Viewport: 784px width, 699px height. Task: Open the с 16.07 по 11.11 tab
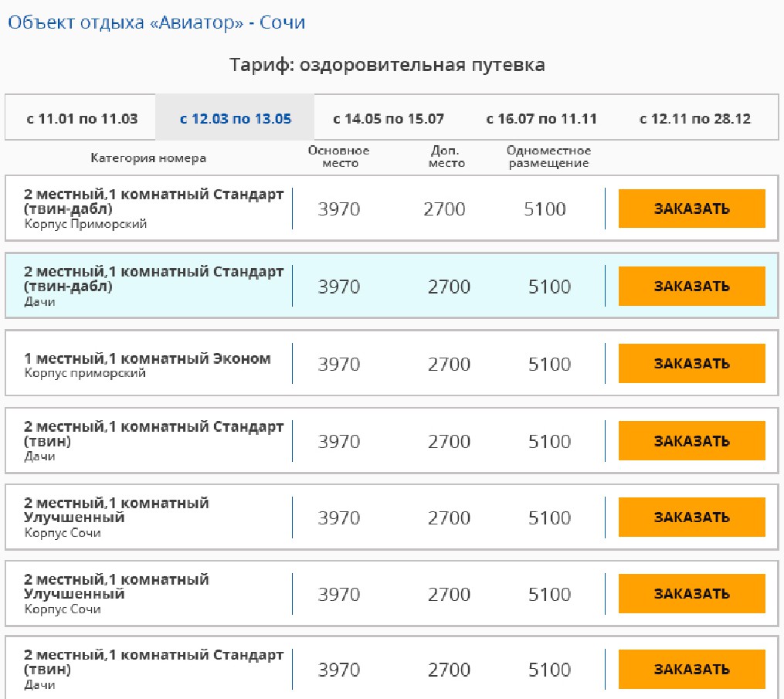pyautogui.click(x=541, y=119)
